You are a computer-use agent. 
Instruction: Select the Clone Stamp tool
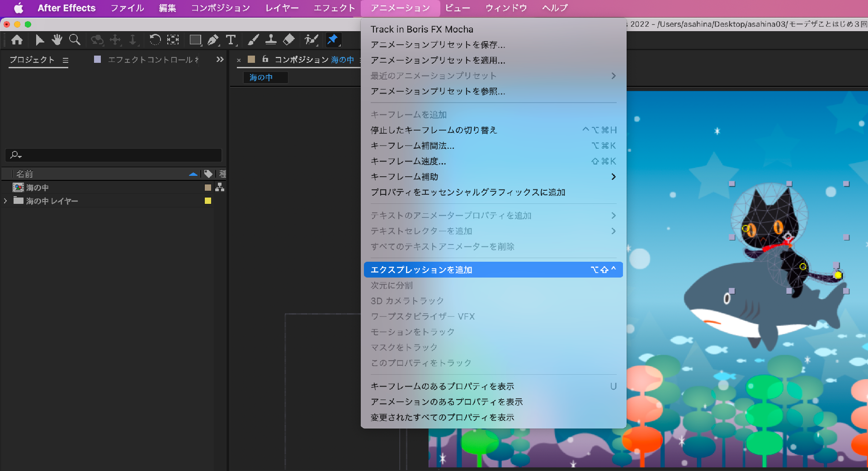271,40
